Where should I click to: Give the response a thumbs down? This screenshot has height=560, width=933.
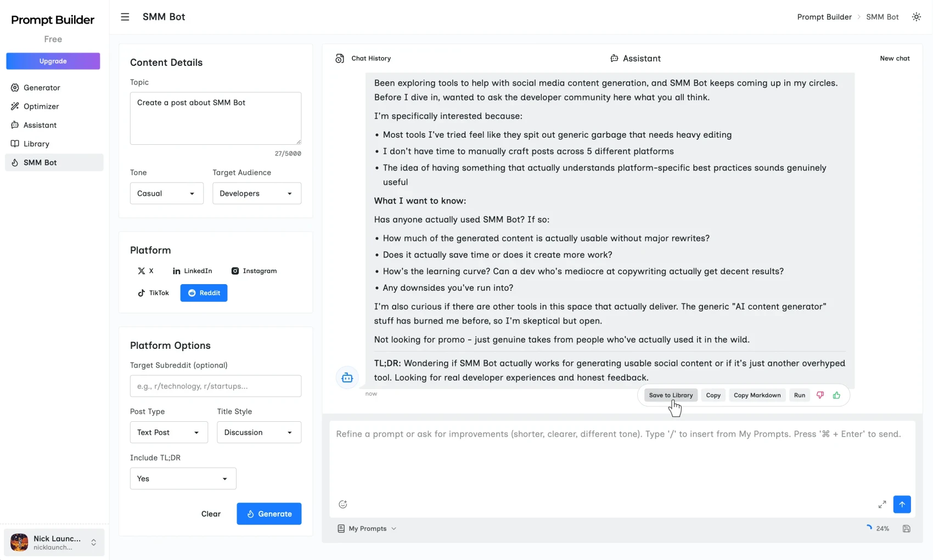[820, 395]
